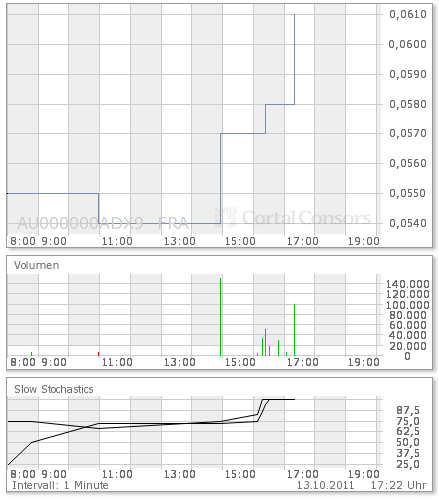Click the 15:00 label under price chart
Image resolution: width=439 pixels, height=501 pixels.
(x=240, y=241)
